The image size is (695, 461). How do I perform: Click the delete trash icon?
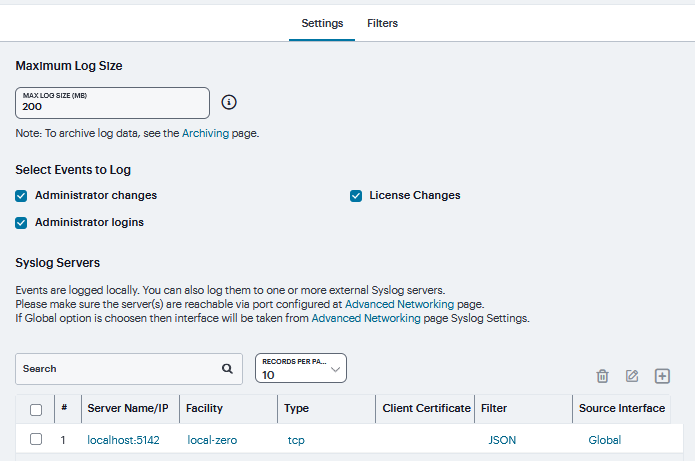click(602, 376)
